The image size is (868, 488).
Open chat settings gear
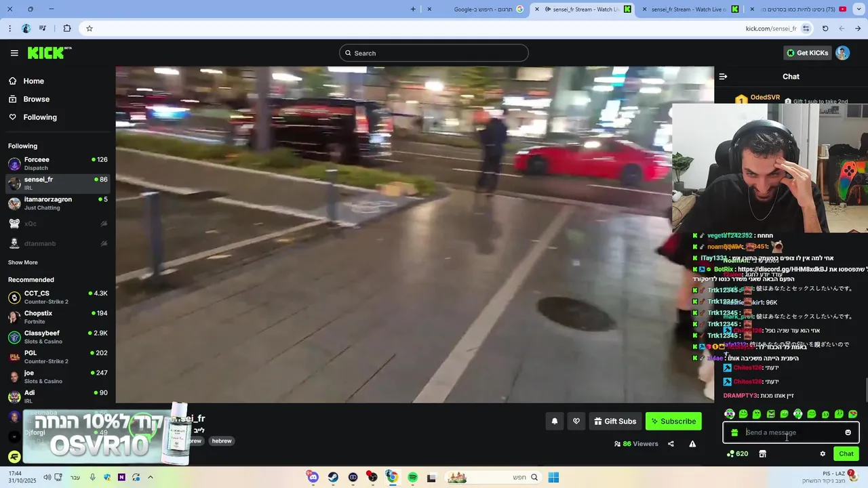coord(823,453)
